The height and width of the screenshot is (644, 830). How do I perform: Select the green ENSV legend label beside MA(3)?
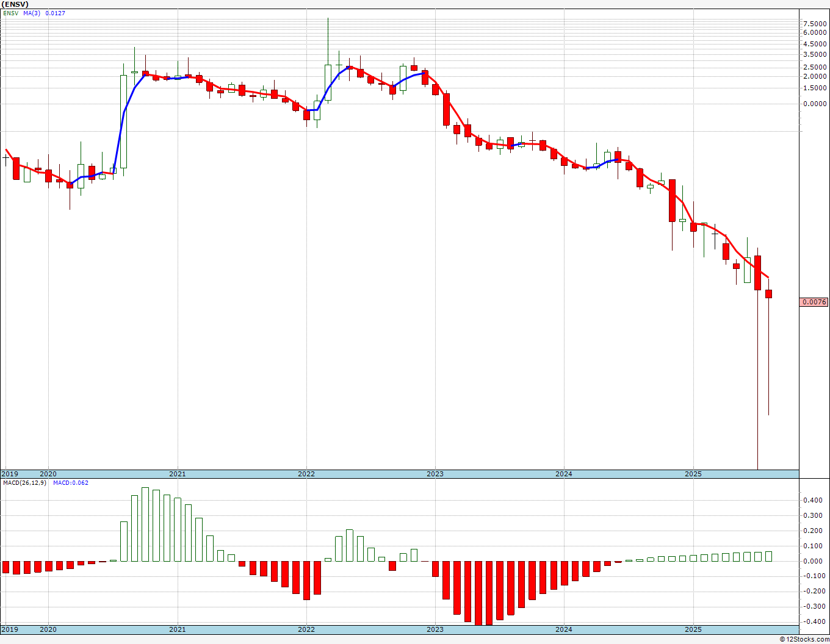(x=11, y=13)
